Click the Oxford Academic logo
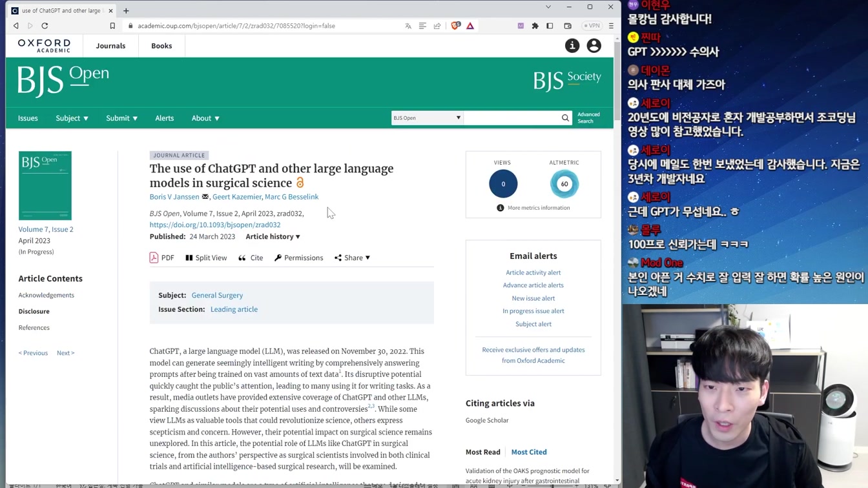 pos(44,46)
